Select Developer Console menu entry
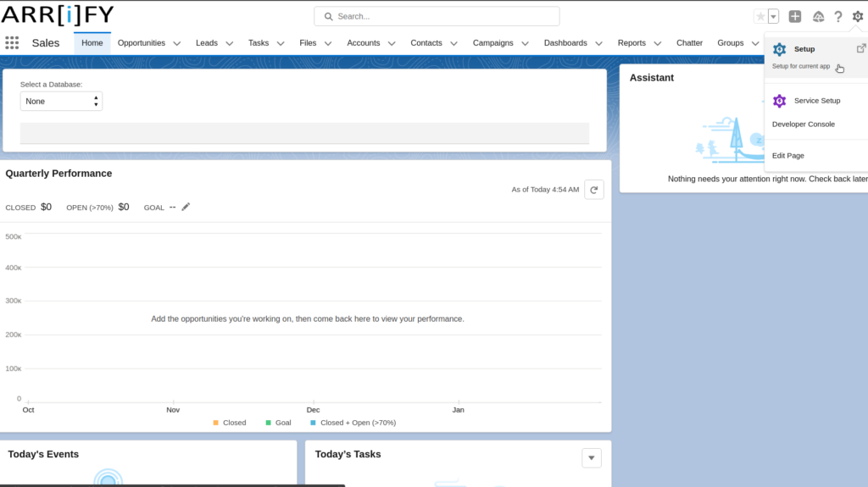 pos(803,125)
